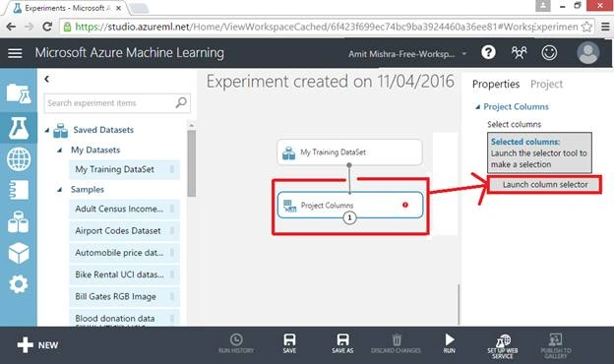Select Airport Codes Dataset item
Image resolution: width=614 pixels, height=364 pixels.
(125, 231)
